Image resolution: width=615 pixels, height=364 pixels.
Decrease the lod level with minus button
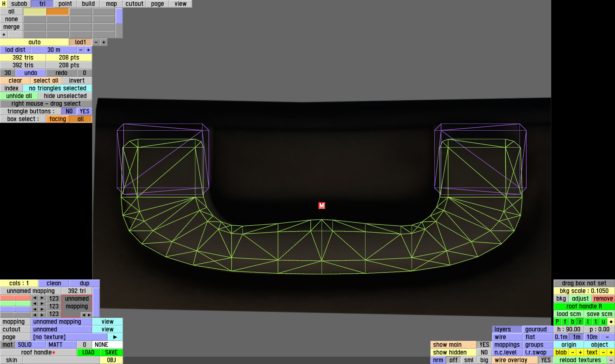coord(96,42)
